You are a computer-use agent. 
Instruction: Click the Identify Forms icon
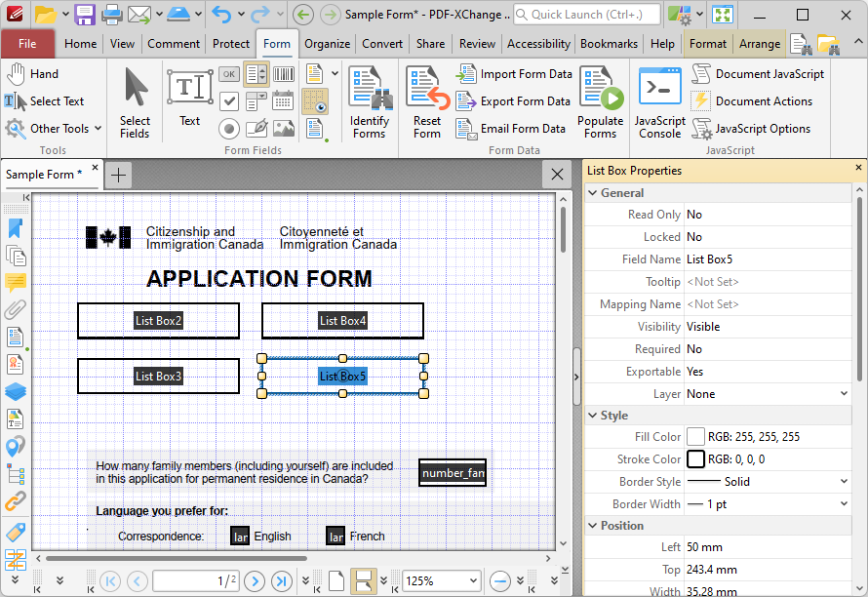pos(370,103)
